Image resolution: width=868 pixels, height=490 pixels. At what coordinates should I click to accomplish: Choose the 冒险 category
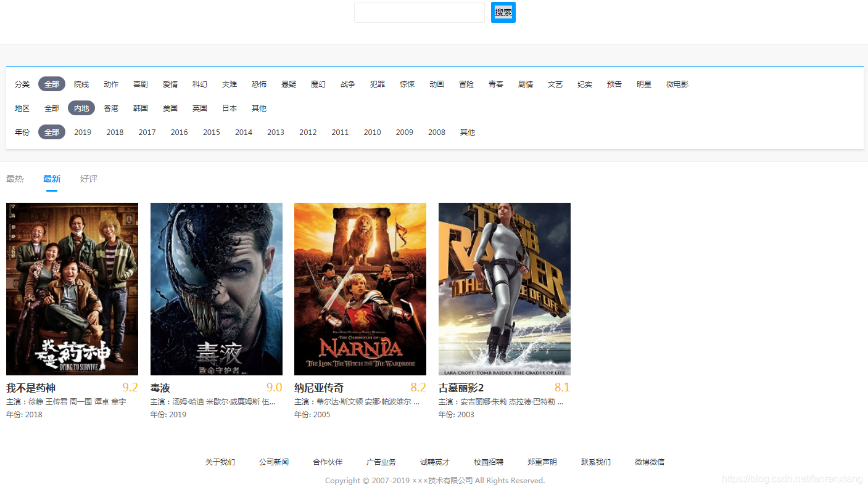click(x=466, y=84)
